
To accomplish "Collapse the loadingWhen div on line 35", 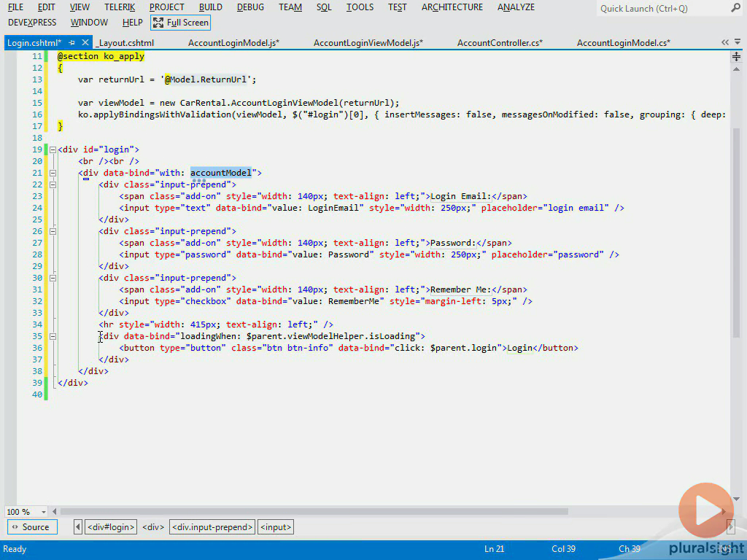I will click(x=53, y=336).
